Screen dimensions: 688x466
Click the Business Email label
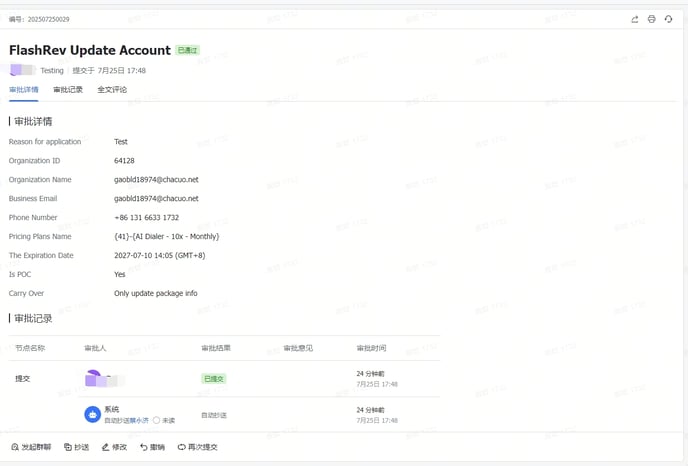tap(33, 198)
